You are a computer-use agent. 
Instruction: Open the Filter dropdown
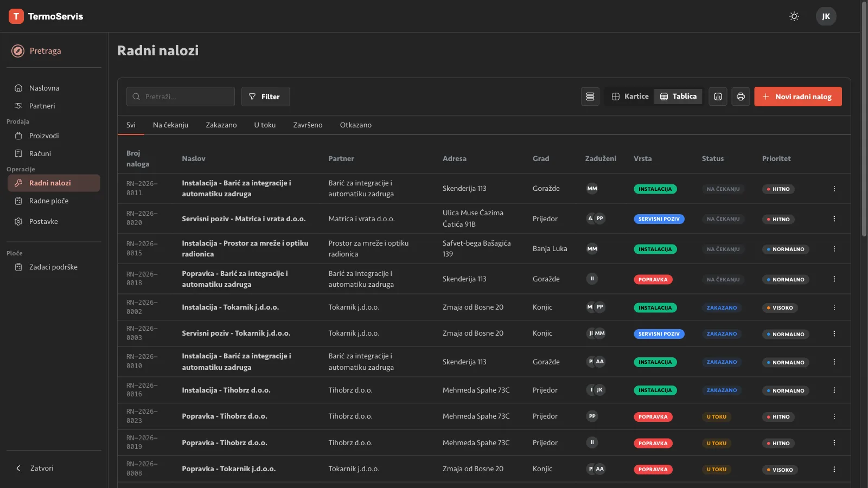click(x=265, y=97)
